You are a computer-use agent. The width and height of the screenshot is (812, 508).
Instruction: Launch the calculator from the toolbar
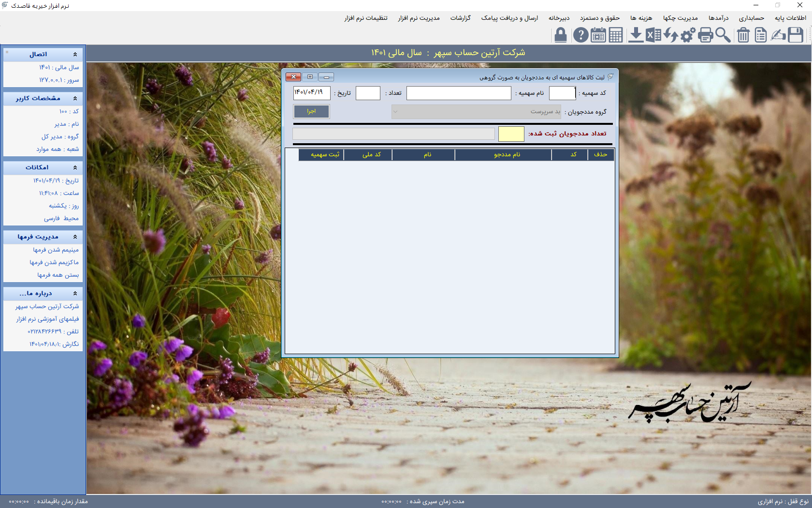(616, 35)
